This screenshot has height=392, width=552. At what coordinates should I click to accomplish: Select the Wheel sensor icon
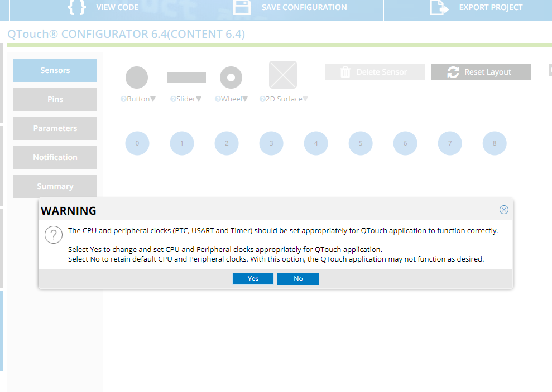pos(231,77)
